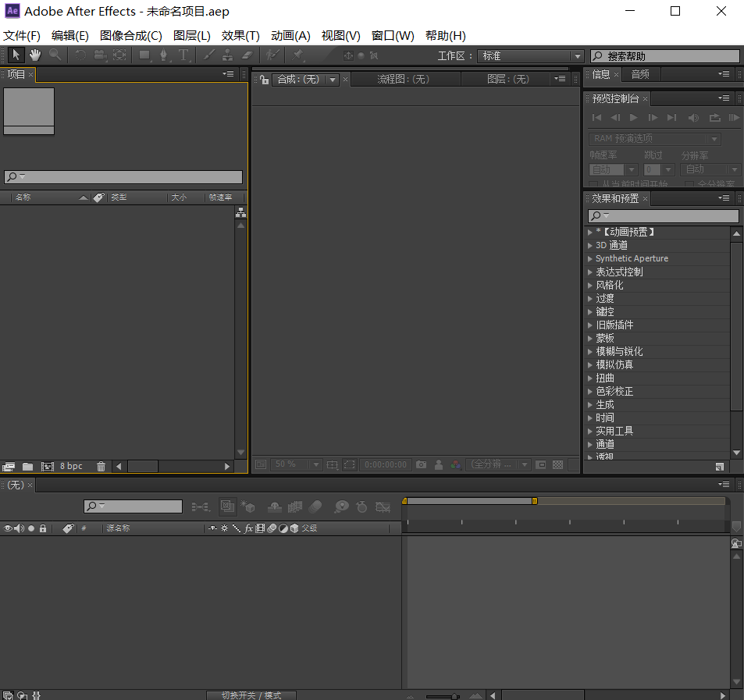Toggle draft 3D switch in timeline
The height and width of the screenshot is (700, 744).
(x=247, y=507)
